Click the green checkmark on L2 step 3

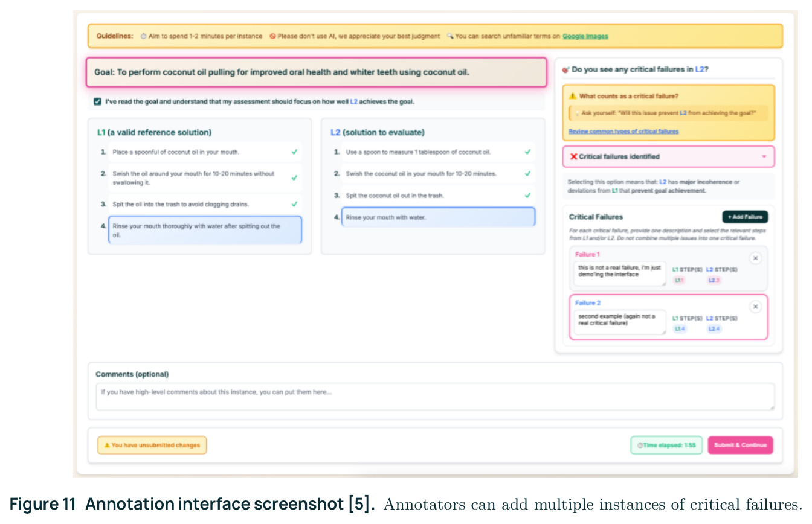[x=527, y=196]
